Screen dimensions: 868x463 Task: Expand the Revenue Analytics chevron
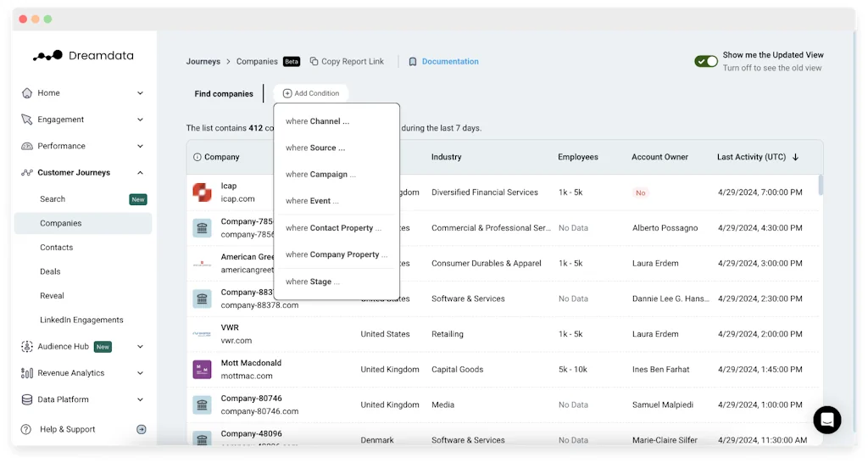(140, 373)
